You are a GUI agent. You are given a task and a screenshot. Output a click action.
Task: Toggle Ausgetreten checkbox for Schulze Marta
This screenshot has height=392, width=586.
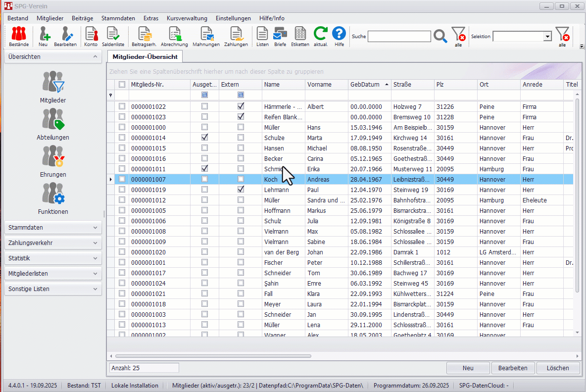pyautogui.click(x=204, y=138)
